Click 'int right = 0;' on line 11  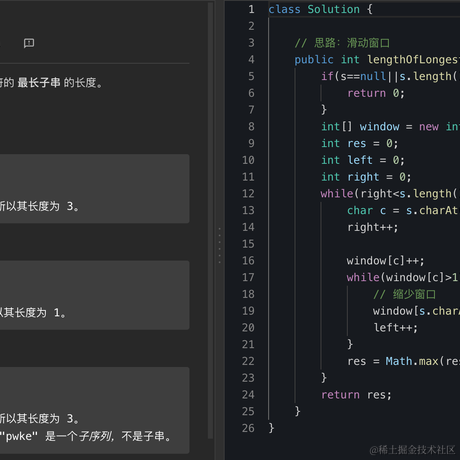[x=366, y=177]
